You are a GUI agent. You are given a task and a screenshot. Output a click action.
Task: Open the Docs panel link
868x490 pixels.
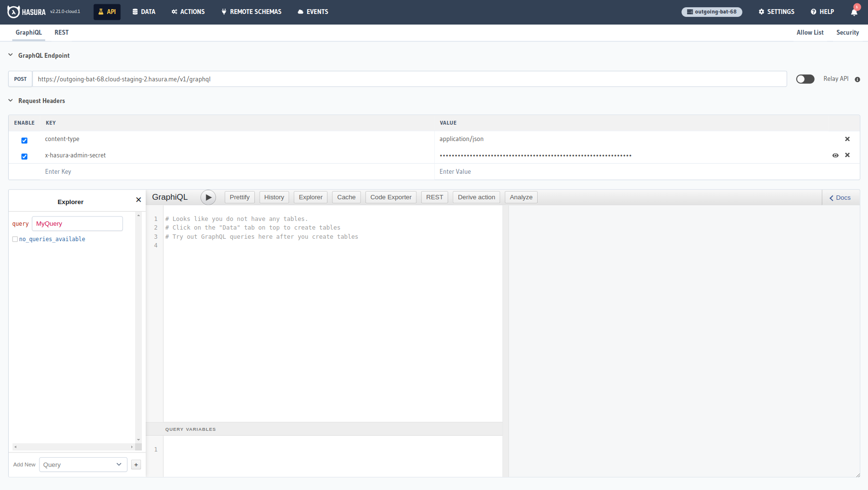[x=840, y=198]
